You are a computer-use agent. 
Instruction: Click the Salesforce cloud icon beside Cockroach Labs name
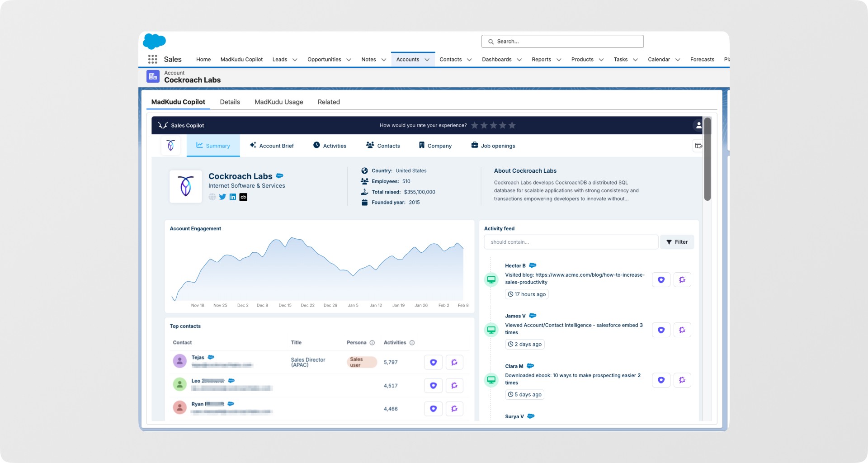point(280,176)
